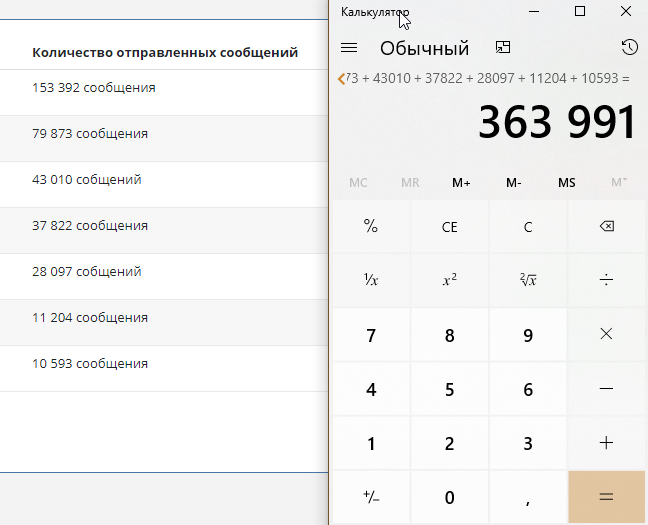Click the reciprocal 1/x key
Viewport: 648px width, 525px height.
pos(371,280)
